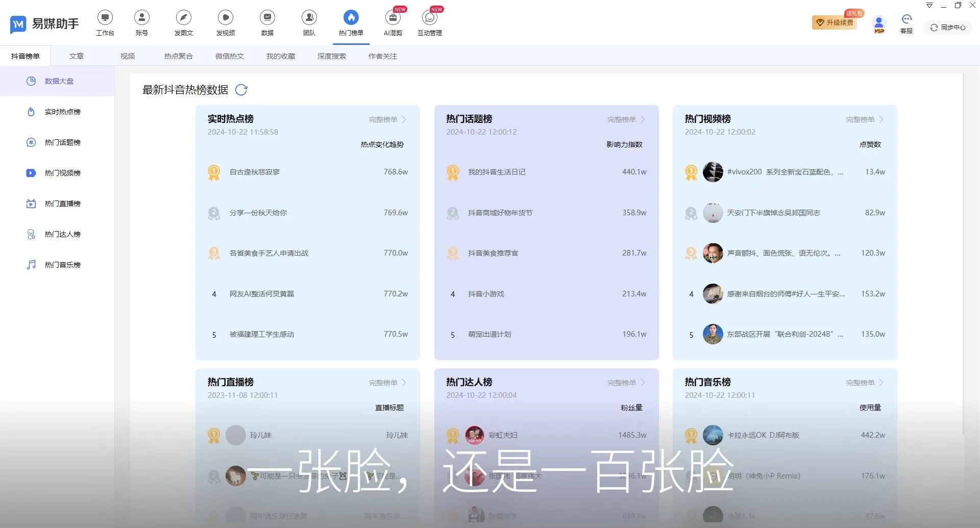Open topic 抖音美食推荐官
The image size is (980, 528).
tap(493, 253)
